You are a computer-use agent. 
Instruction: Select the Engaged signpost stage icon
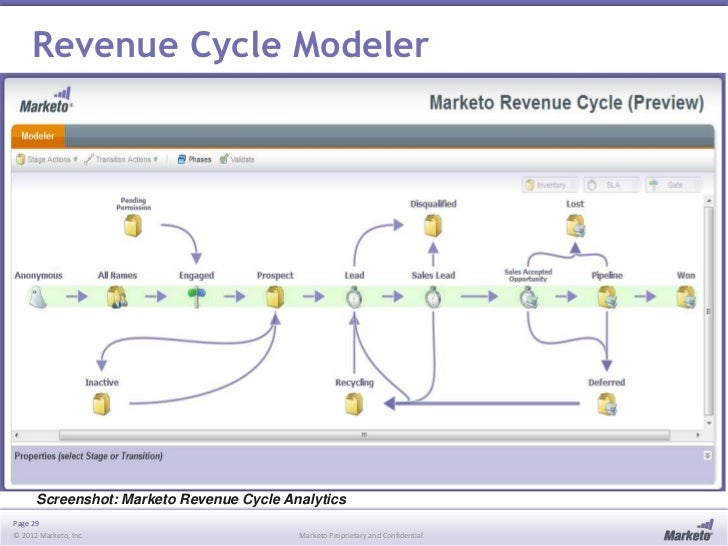[196, 297]
